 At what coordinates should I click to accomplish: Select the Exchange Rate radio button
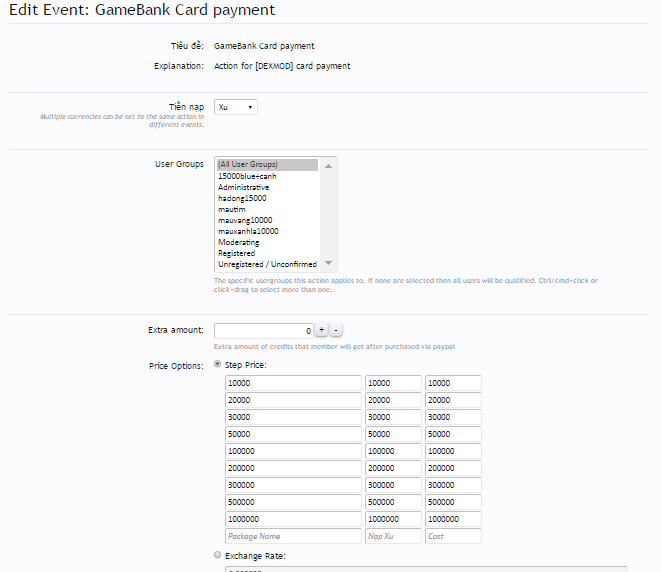(x=219, y=554)
